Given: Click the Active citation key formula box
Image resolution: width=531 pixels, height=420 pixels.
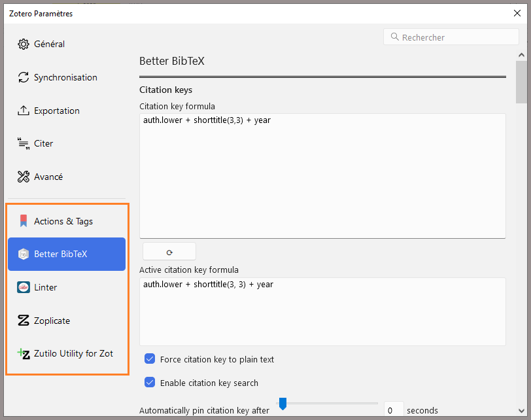Looking at the screenshot, I should 322,311.
